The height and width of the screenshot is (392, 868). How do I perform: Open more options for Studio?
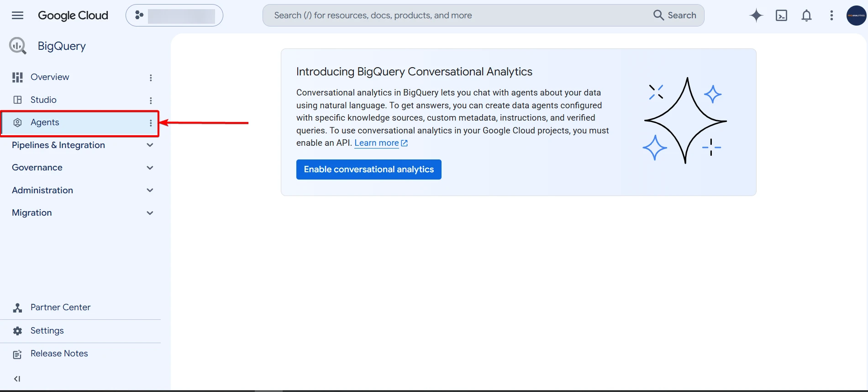151,101
